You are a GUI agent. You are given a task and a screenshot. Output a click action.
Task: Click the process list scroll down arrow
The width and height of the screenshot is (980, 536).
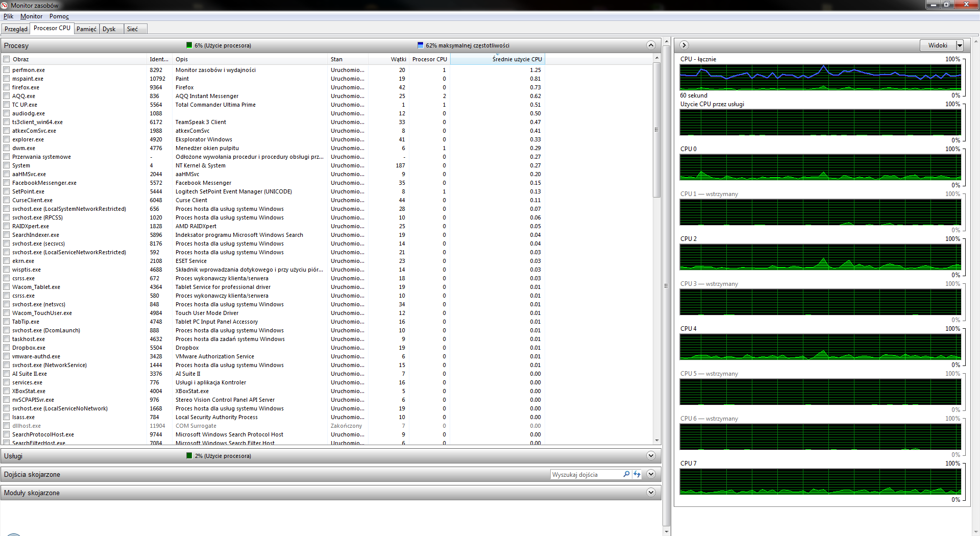click(657, 440)
